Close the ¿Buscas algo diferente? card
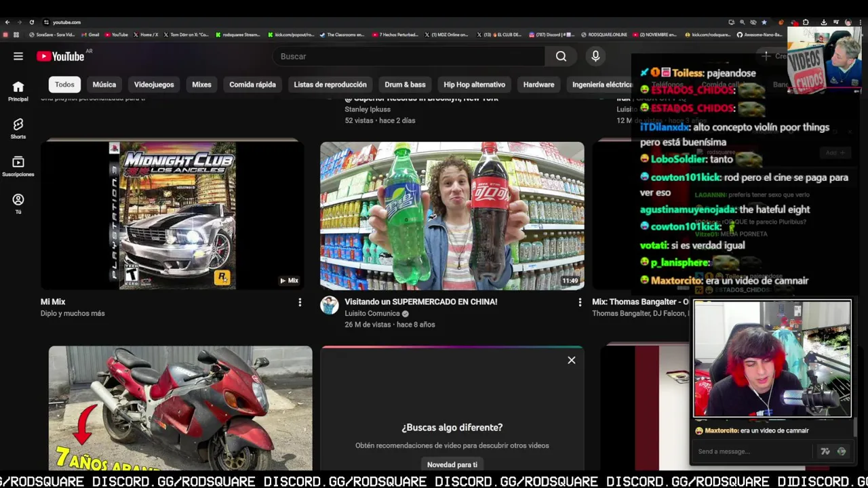 click(x=572, y=360)
